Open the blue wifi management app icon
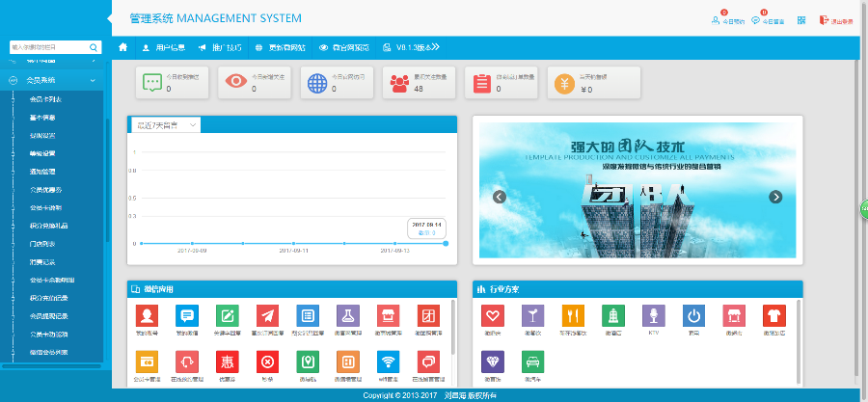 pyautogui.click(x=388, y=362)
